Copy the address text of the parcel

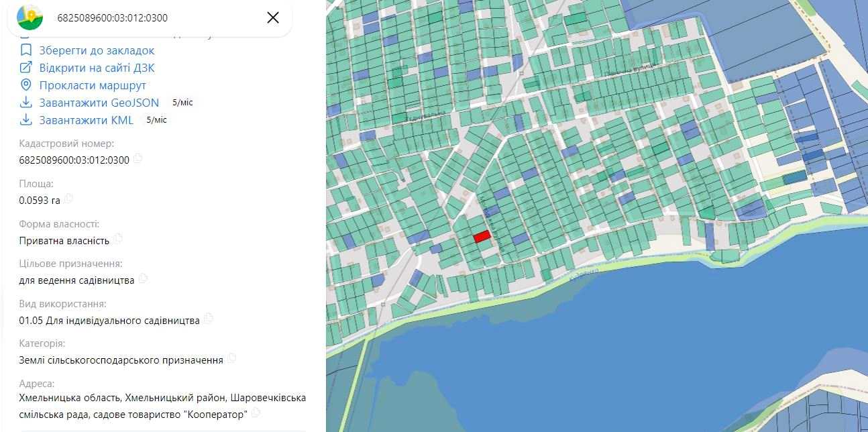click(256, 413)
